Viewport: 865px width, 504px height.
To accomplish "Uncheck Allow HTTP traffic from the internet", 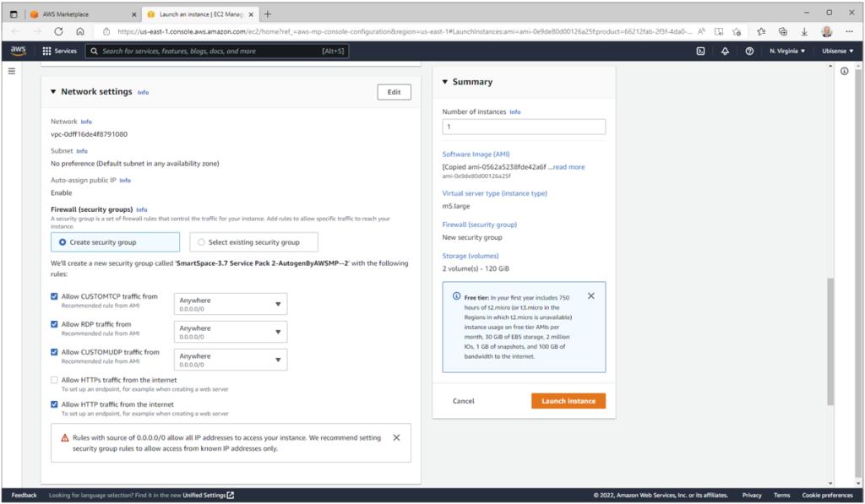I will click(x=54, y=404).
